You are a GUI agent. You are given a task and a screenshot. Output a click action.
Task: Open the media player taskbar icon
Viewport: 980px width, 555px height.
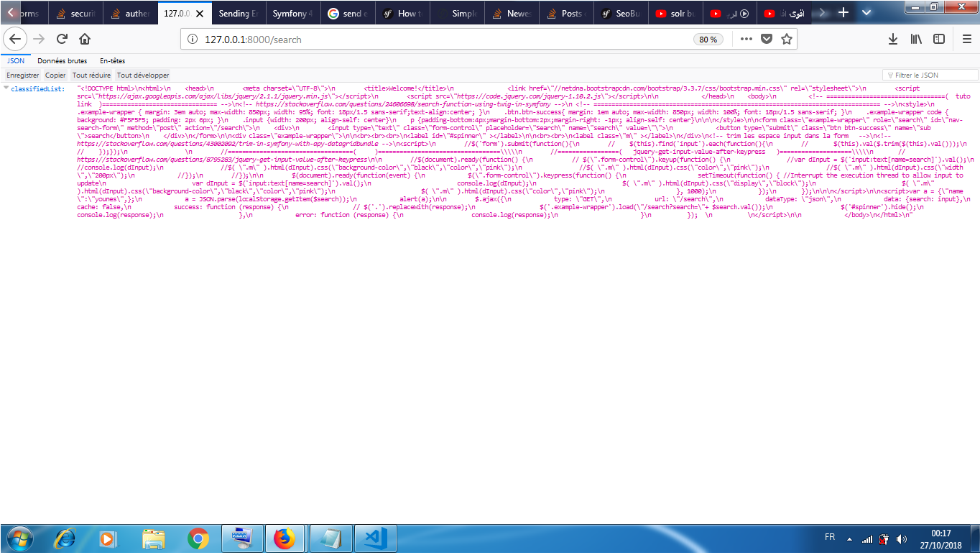107,538
